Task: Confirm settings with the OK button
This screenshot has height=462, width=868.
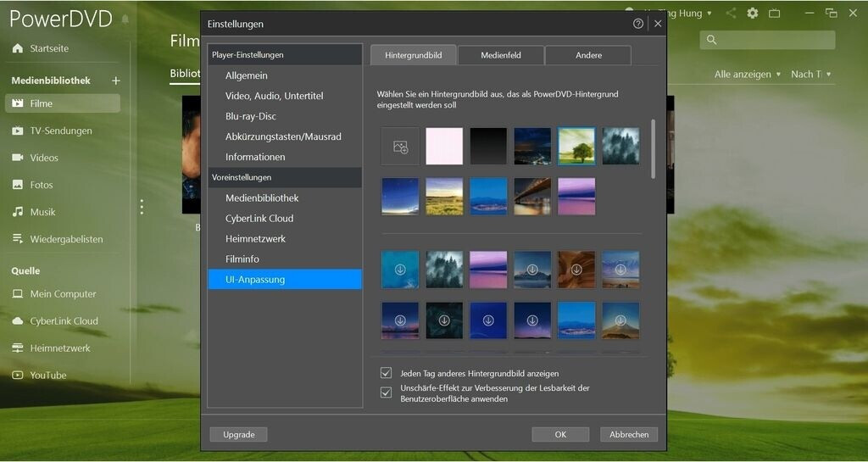Action: point(560,434)
